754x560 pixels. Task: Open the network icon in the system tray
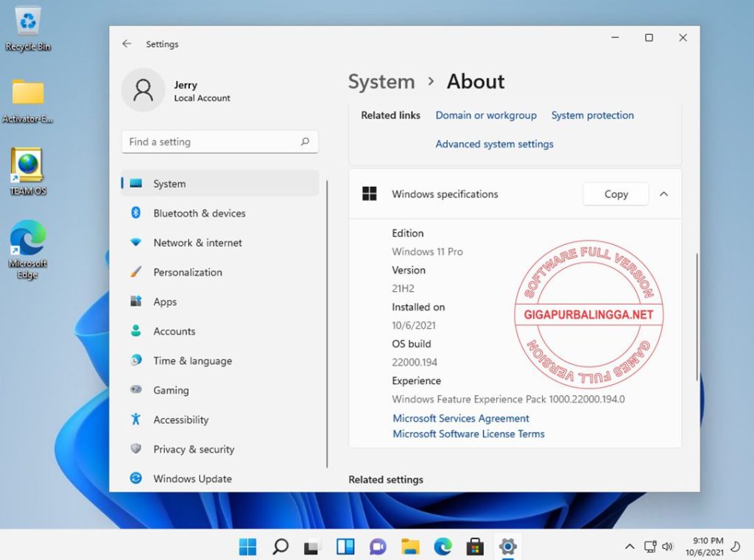(x=650, y=547)
